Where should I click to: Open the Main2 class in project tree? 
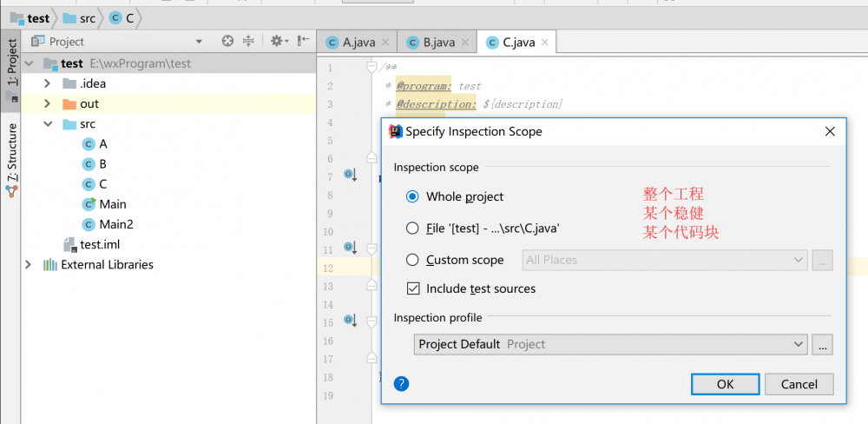pyautogui.click(x=115, y=224)
